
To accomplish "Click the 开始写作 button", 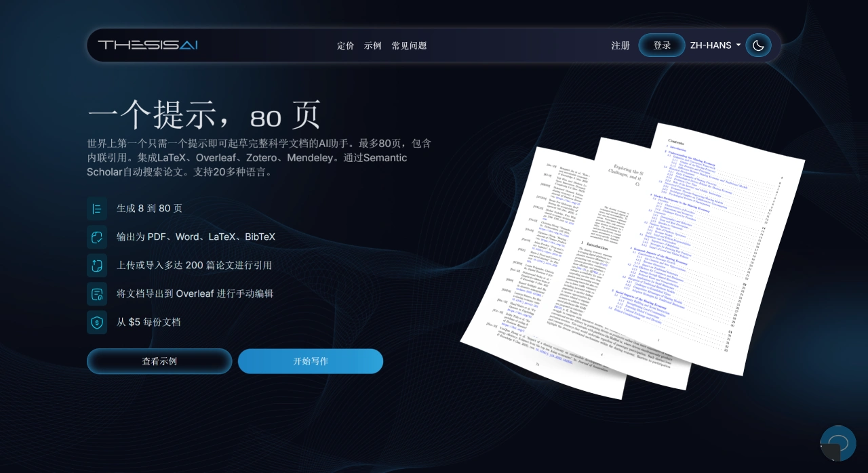I will click(310, 361).
